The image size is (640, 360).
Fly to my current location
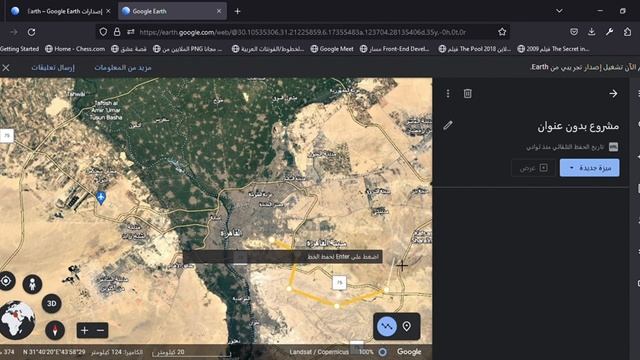coord(6,281)
